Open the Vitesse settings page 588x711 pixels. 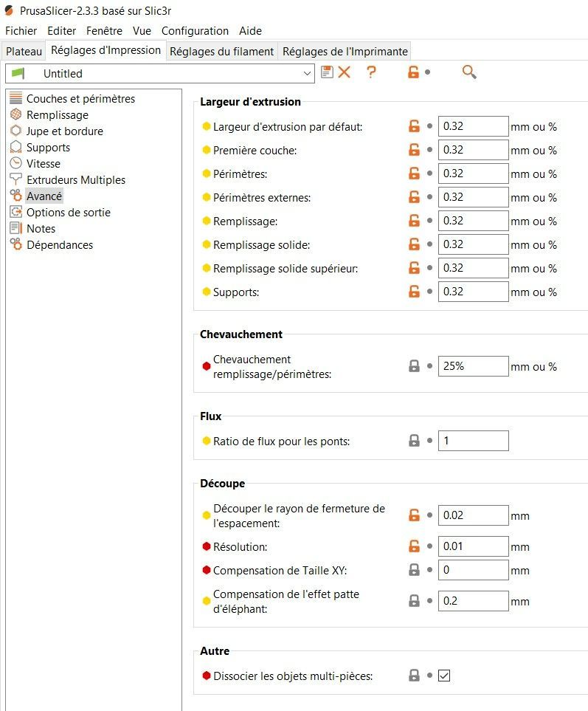43,164
